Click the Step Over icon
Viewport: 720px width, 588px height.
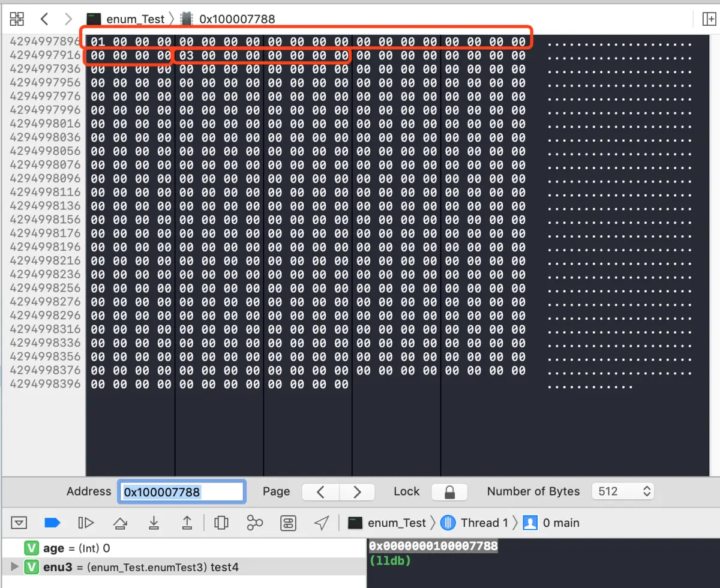tap(119, 523)
